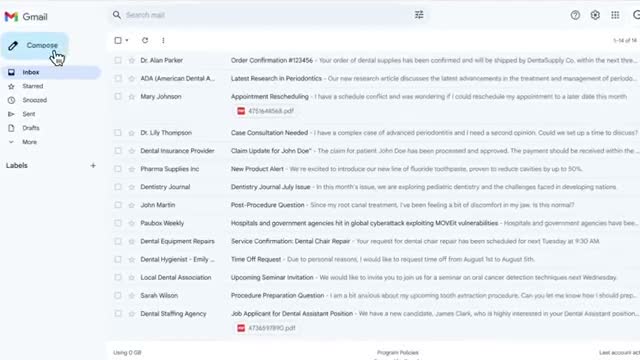Star the Dentistry Journal email

[x=131, y=187]
